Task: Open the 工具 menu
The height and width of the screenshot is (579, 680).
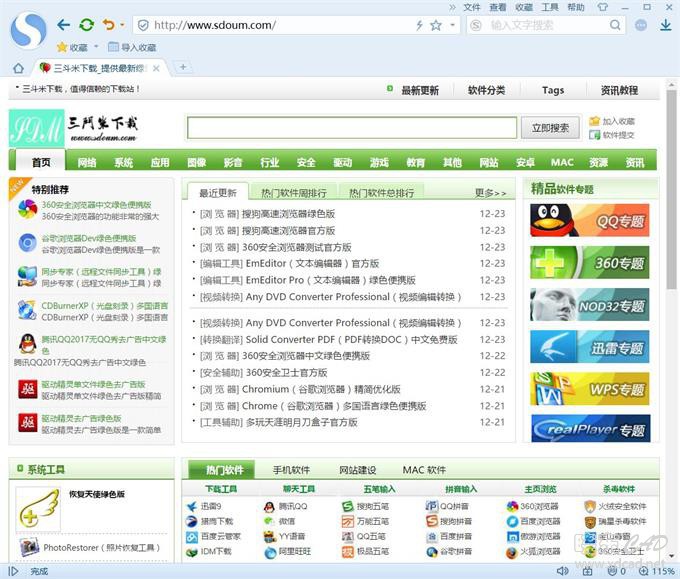Action: coord(550,7)
